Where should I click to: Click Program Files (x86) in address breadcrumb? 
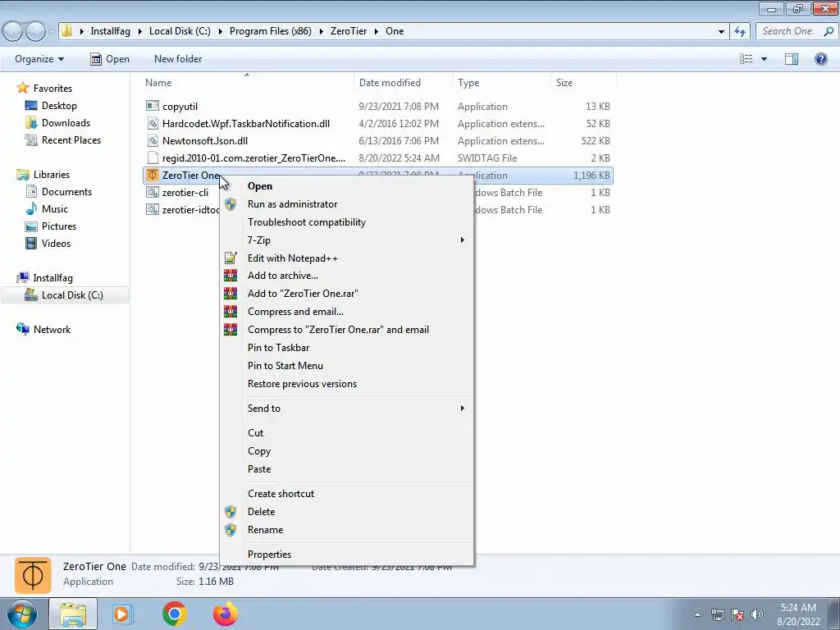(x=271, y=31)
